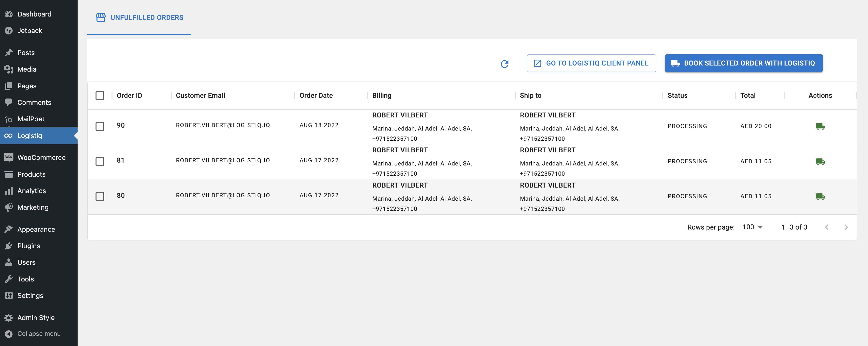Click the PROCESSING status for order 80
The height and width of the screenshot is (346, 868).
[687, 196]
